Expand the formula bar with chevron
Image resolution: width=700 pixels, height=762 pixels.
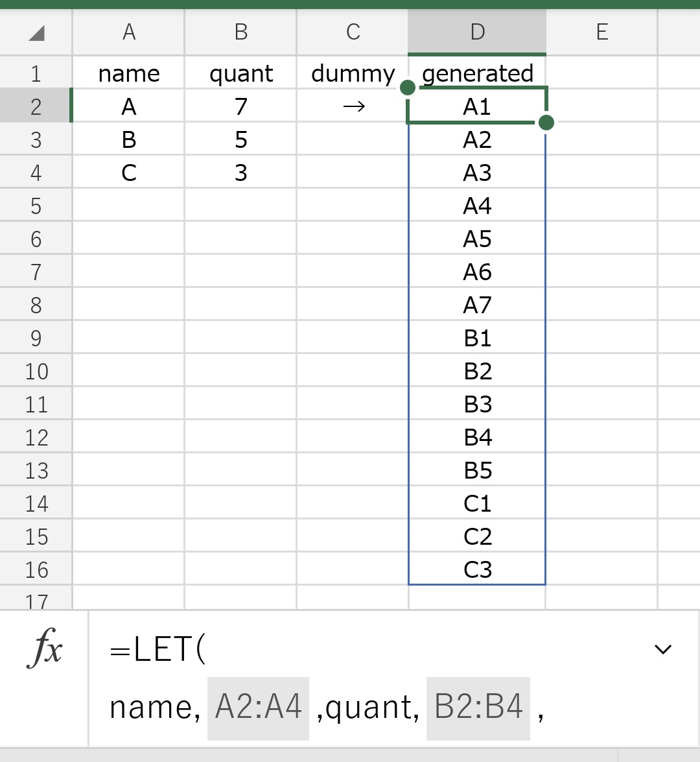662,649
